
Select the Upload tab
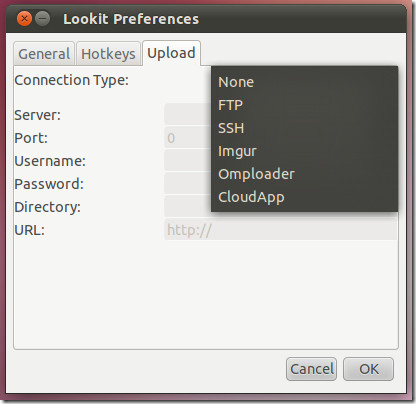pos(171,53)
